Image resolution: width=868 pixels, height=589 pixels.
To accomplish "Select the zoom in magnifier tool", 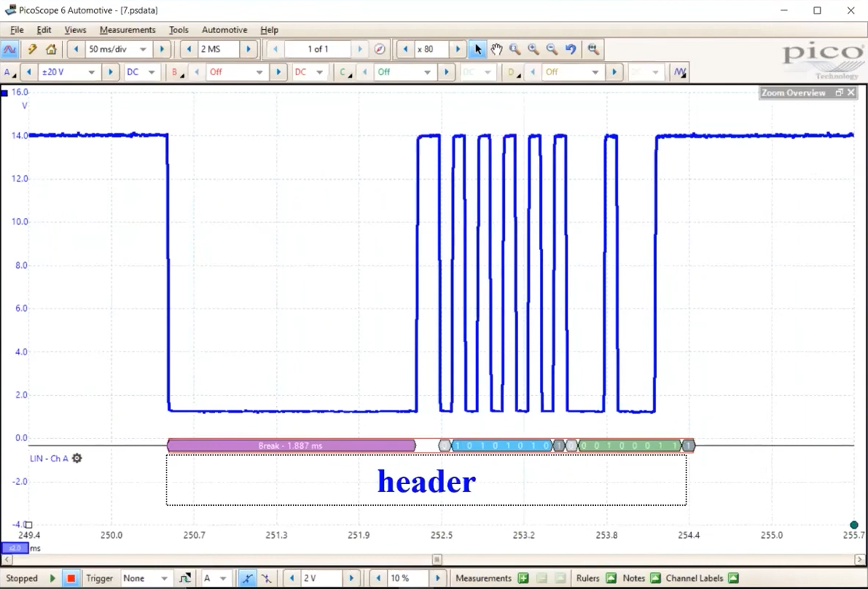I will (x=533, y=49).
